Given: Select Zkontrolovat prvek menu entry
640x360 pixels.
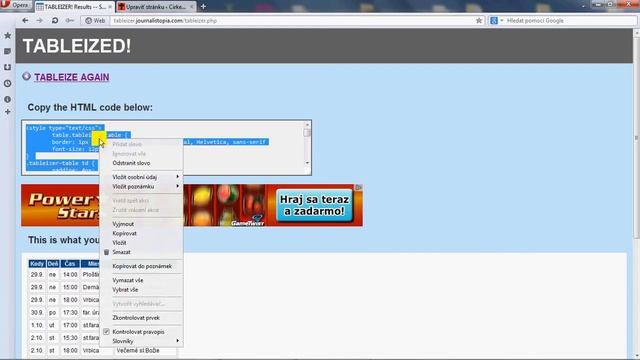Looking at the screenshot, I should click(141, 318).
